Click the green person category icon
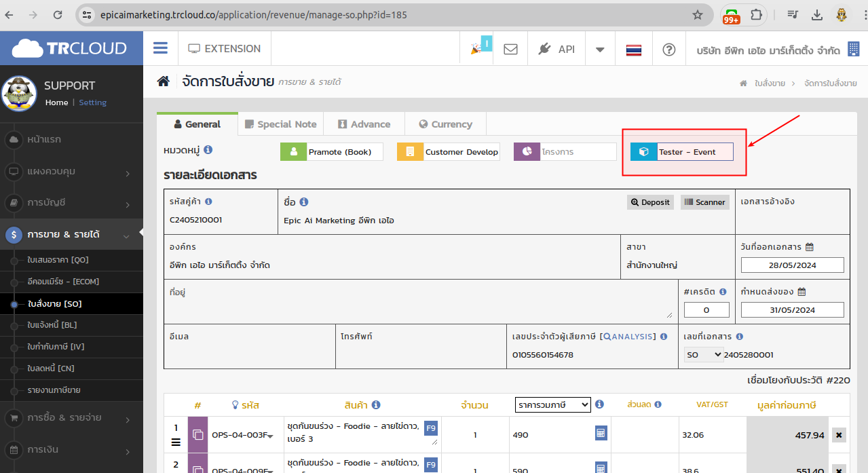868x473 pixels. point(294,151)
